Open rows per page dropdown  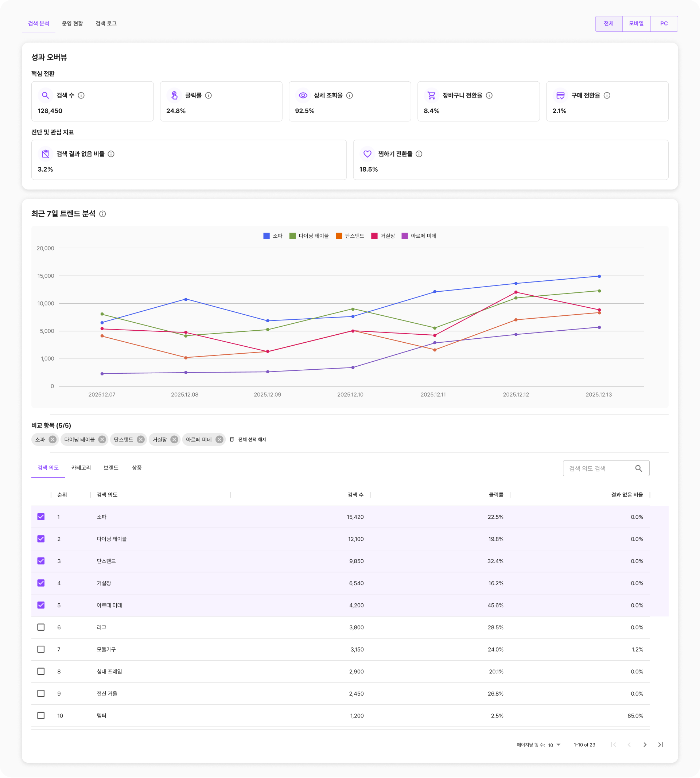click(x=554, y=745)
